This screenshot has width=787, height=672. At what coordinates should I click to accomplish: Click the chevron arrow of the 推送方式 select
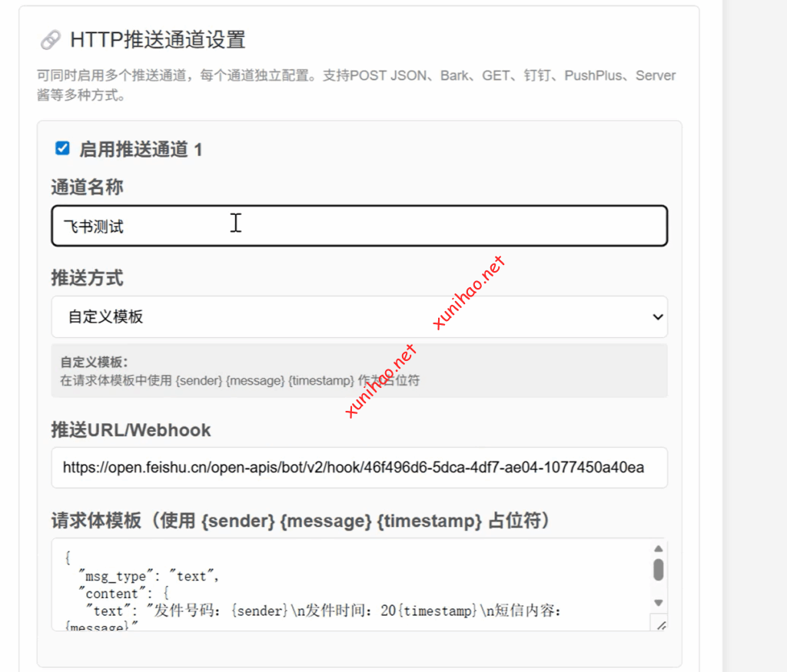657,316
